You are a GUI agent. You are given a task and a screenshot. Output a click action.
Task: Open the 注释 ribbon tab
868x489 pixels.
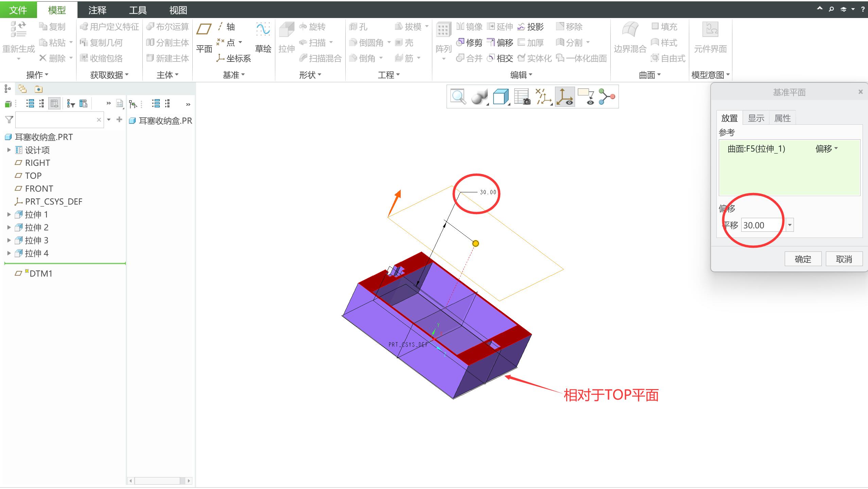point(97,10)
